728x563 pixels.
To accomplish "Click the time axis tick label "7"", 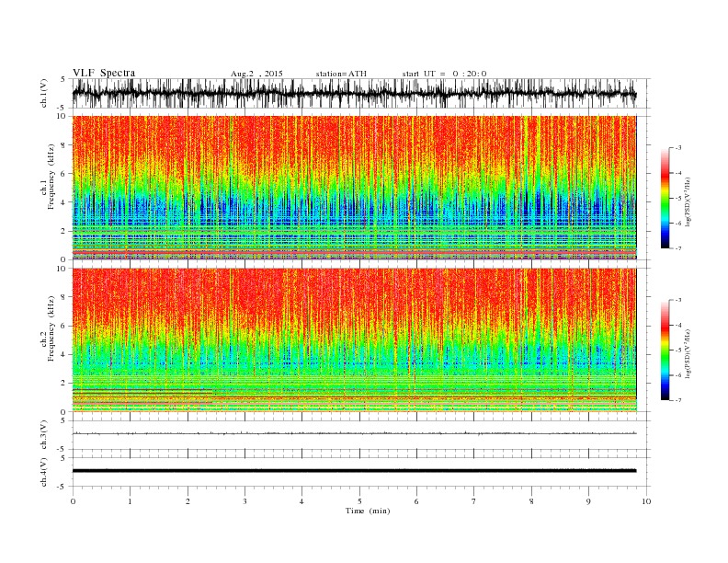I will tap(474, 501).
